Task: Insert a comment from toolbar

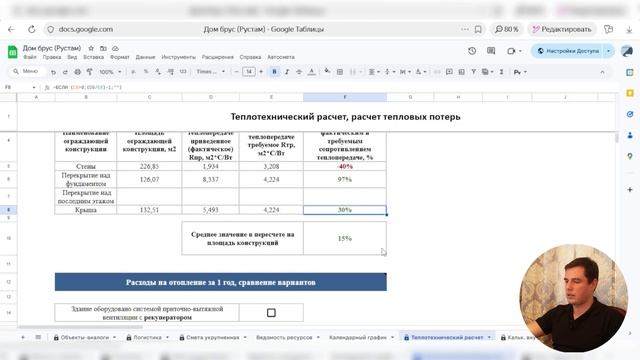Action: 449,72
